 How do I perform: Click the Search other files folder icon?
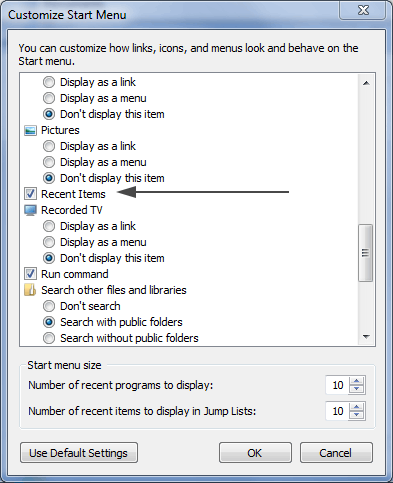pyautogui.click(x=30, y=290)
